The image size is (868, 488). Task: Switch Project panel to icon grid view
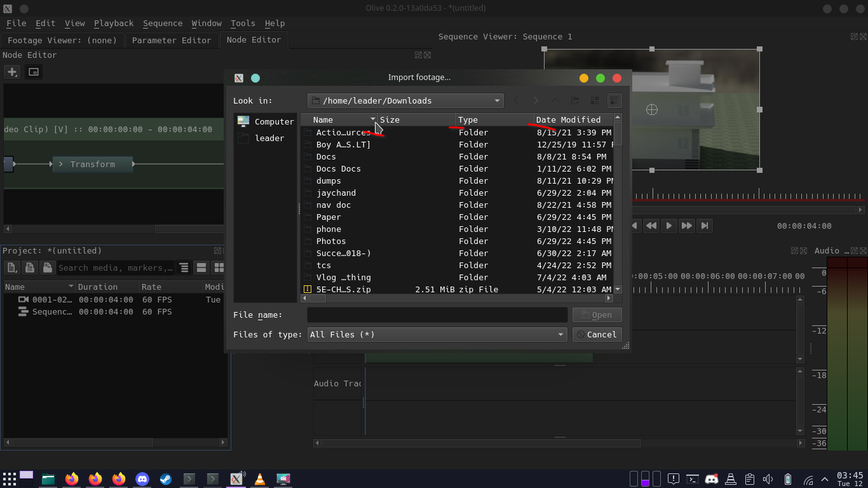point(219,268)
